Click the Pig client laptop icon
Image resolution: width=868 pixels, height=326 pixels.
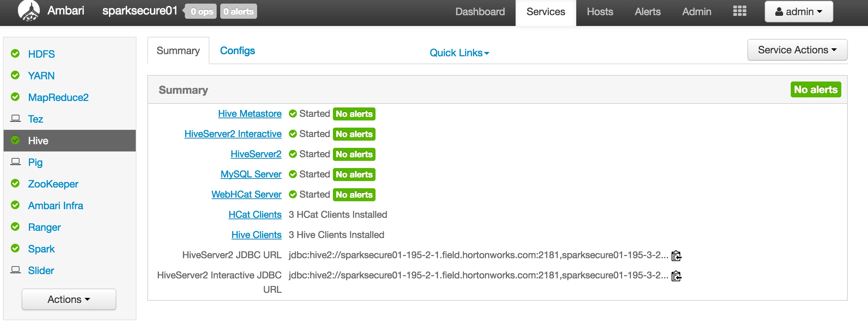(x=15, y=162)
